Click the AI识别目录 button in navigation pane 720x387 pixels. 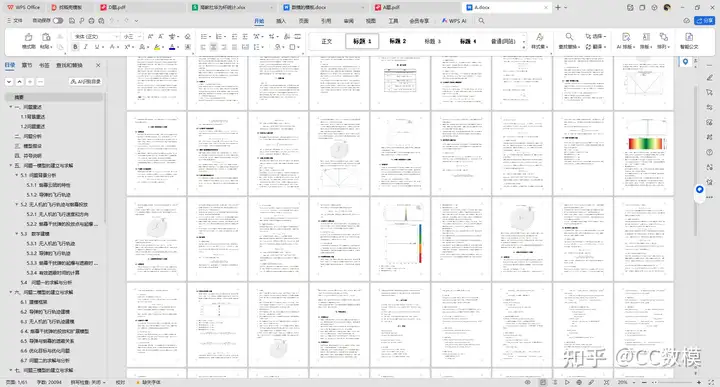(85, 81)
